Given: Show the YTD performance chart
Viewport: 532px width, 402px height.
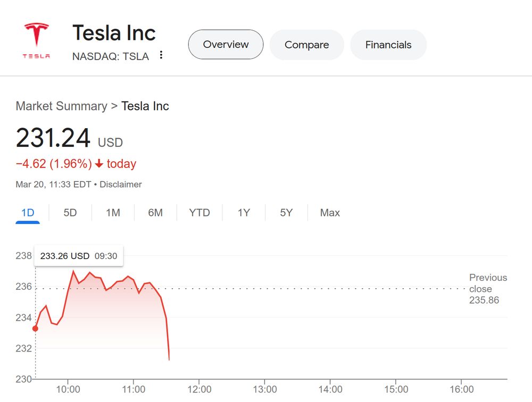Looking at the screenshot, I should [x=199, y=212].
